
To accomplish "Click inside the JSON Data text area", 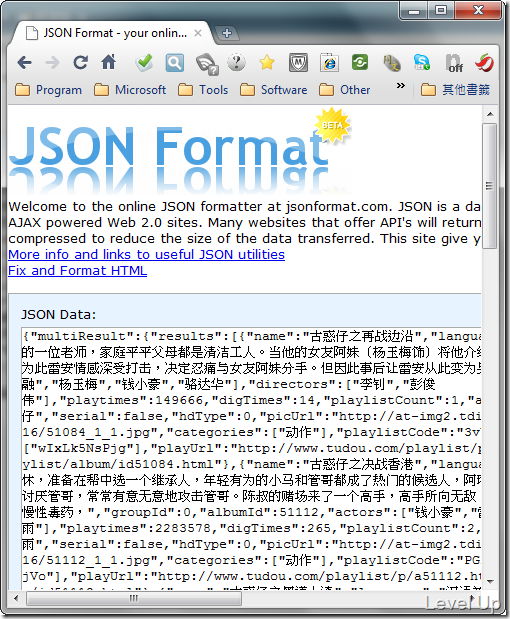I will [x=251, y=458].
